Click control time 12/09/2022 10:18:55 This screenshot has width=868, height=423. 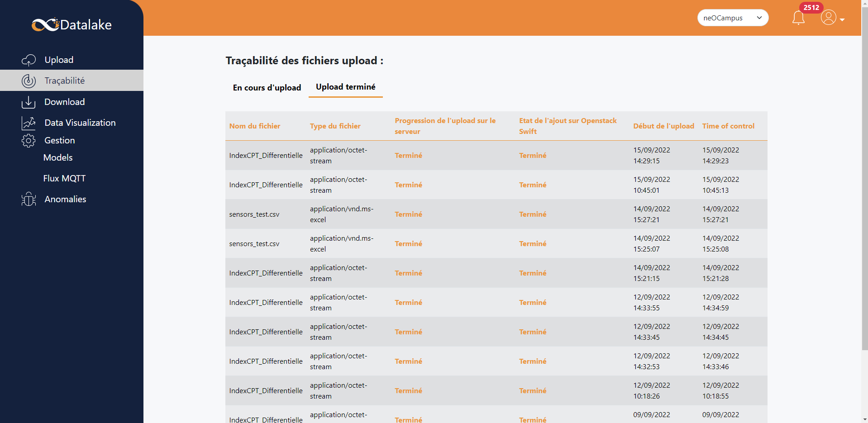(x=720, y=390)
